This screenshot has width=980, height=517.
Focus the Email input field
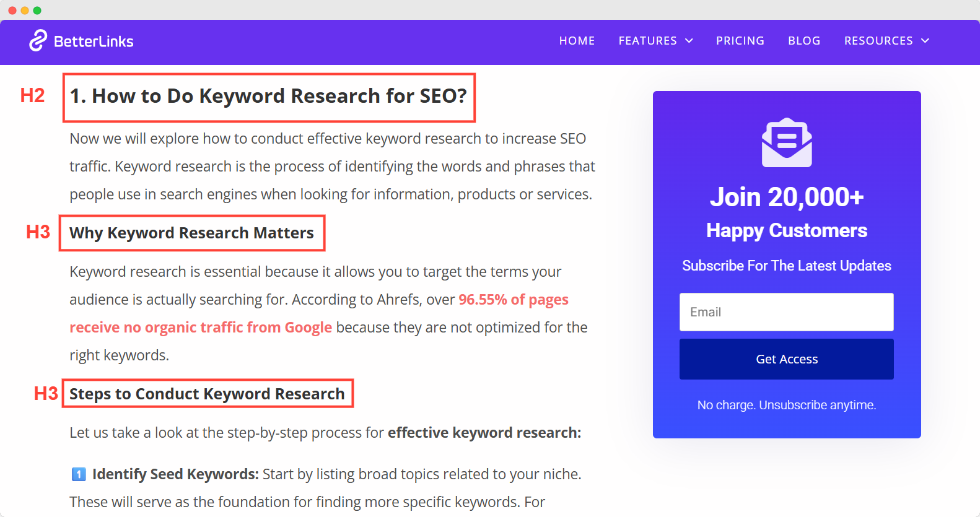[x=786, y=312]
